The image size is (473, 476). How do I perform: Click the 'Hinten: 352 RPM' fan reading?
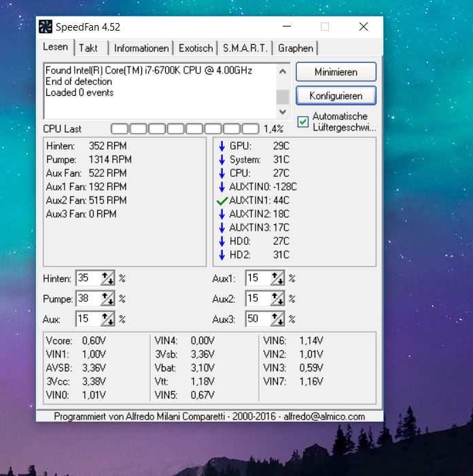point(86,146)
